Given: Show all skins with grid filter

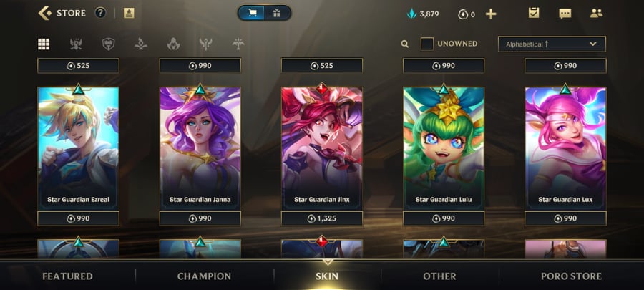Looking at the screenshot, I should (x=44, y=44).
